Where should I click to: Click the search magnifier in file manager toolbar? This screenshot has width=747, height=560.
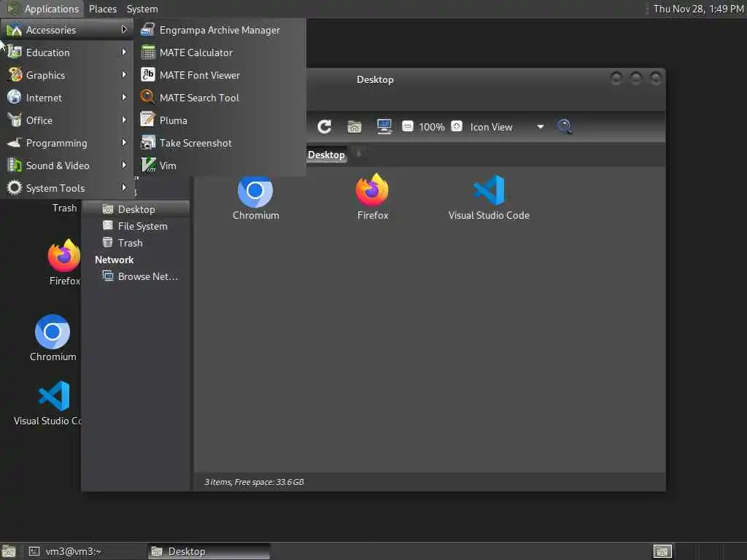[565, 127]
